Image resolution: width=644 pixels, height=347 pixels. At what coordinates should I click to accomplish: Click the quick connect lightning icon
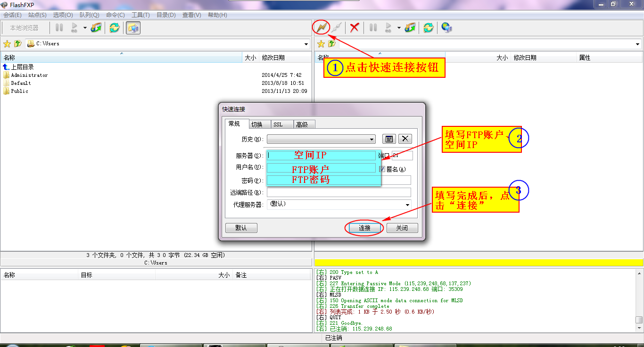321,28
